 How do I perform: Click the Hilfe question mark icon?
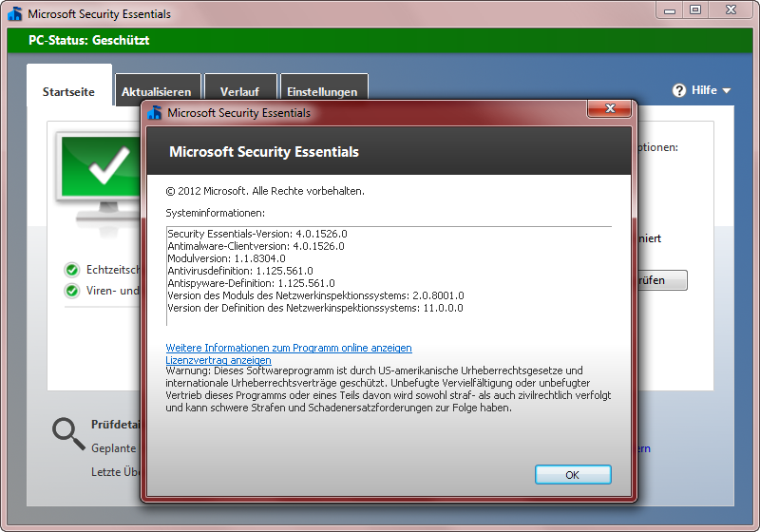(679, 90)
